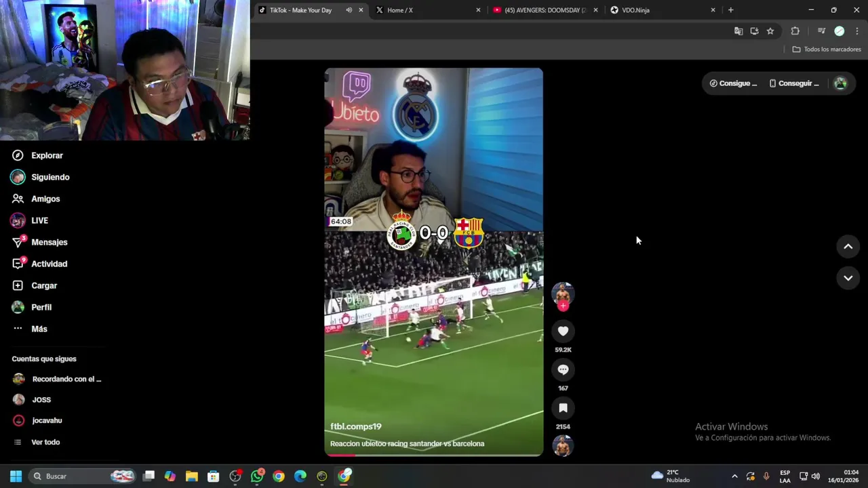Viewport: 868px width, 488px height.
Task: Open the Chrome three-dot menu
Action: pos(857,31)
